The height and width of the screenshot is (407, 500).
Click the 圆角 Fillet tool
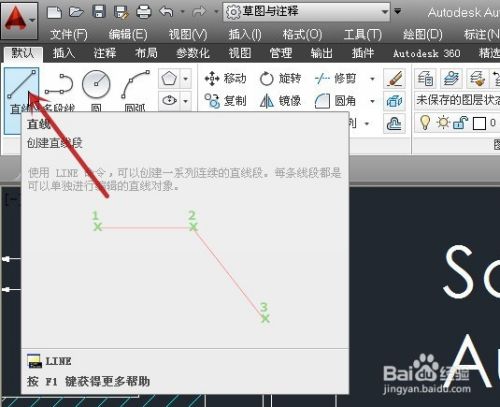pyautogui.click(x=336, y=100)
